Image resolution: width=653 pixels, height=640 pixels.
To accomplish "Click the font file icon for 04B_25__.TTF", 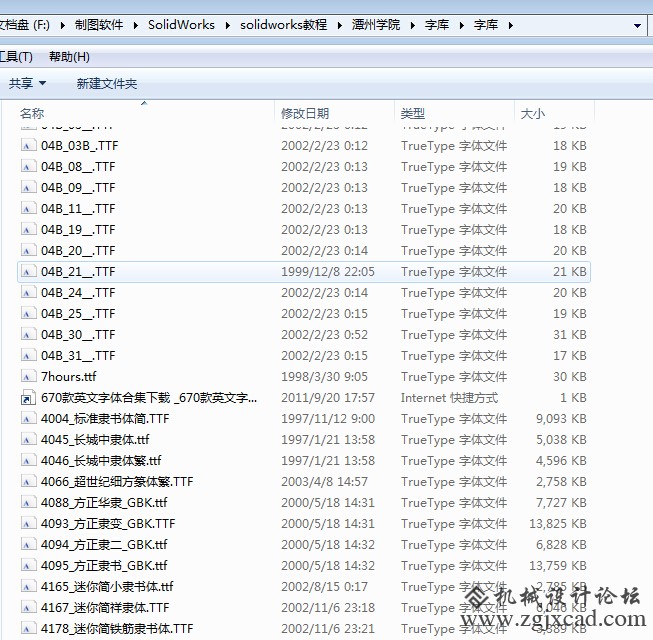I will (28, 313).
